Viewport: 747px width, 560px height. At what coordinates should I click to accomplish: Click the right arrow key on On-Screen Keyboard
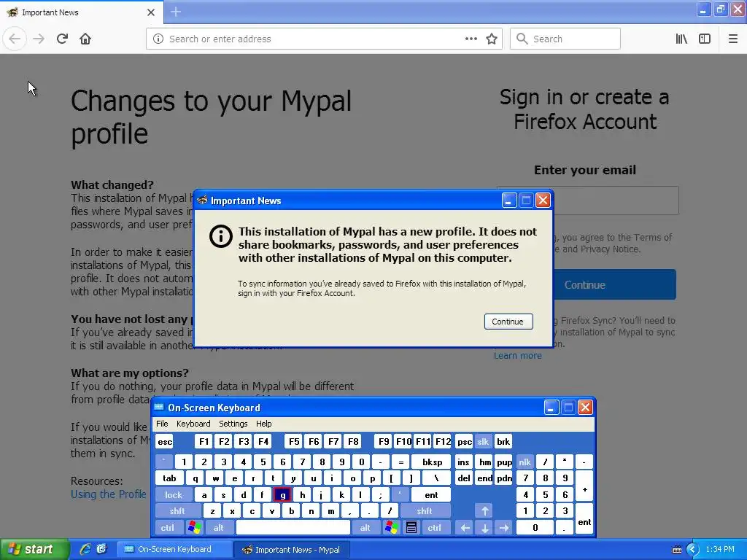coord(504,528)
